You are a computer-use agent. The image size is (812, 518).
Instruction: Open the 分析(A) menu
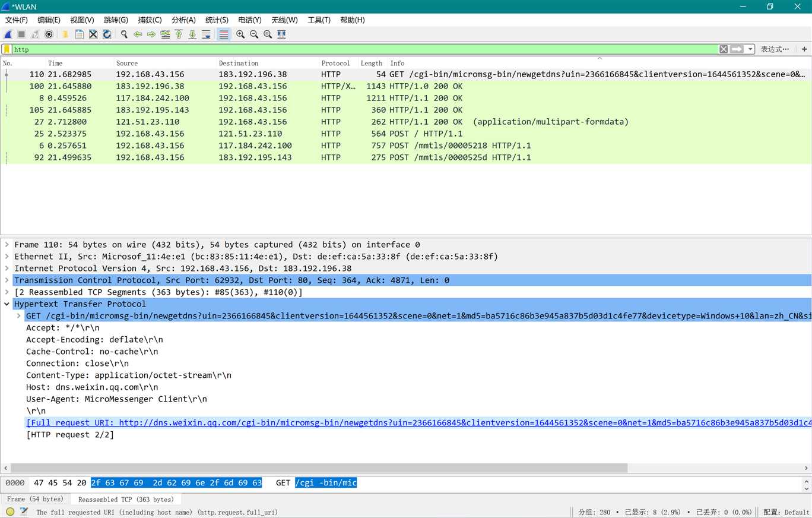pos(183,20)
